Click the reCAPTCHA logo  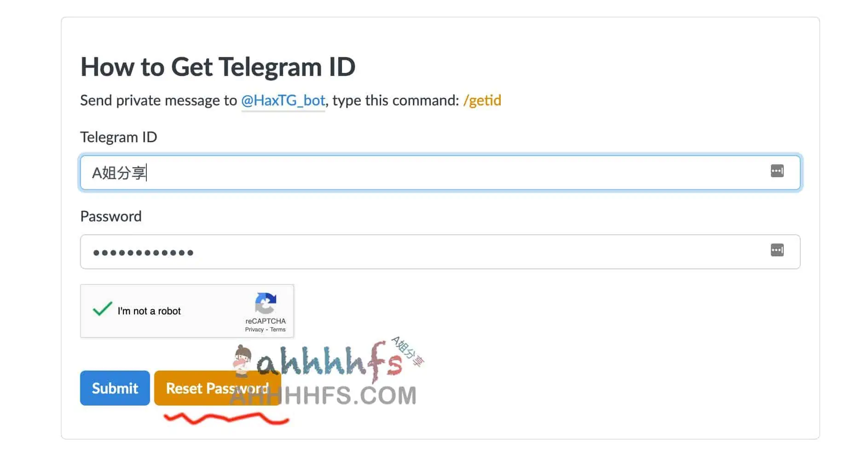click(x=265, y=303)
